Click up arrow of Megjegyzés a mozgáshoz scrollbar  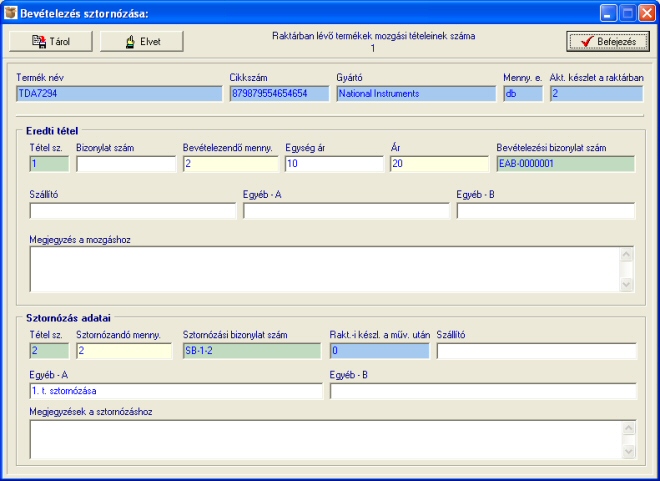626,255
